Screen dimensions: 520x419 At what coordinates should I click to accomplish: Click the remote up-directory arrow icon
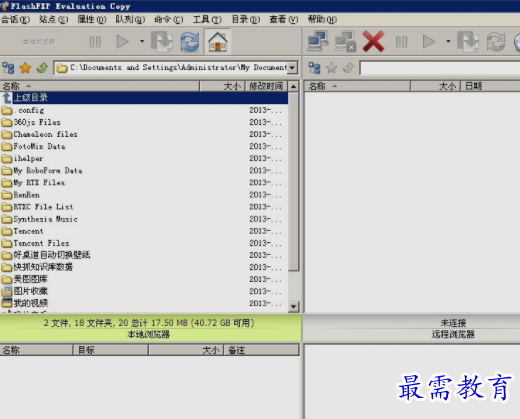pyautogui.click(x=348, y=68)
